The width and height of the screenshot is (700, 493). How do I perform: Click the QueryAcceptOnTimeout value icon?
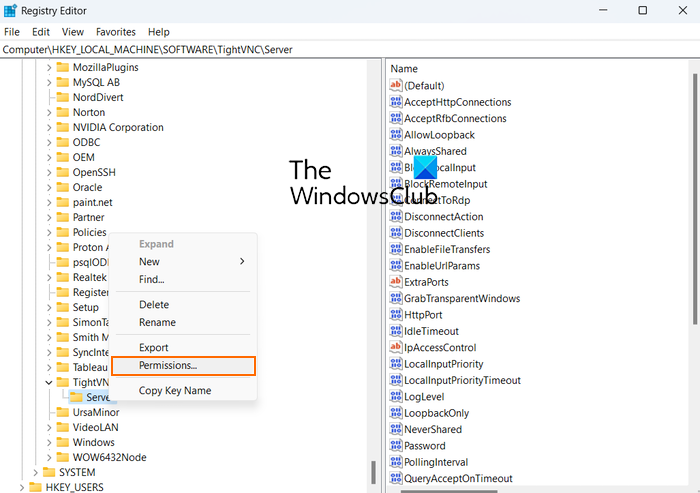click(x=396, y=478)
